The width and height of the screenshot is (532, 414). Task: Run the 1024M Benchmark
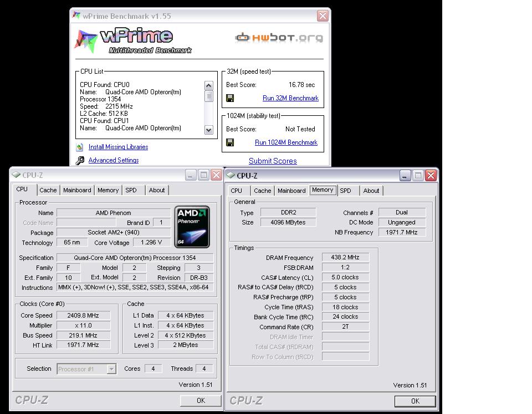(x=286, y=142)
